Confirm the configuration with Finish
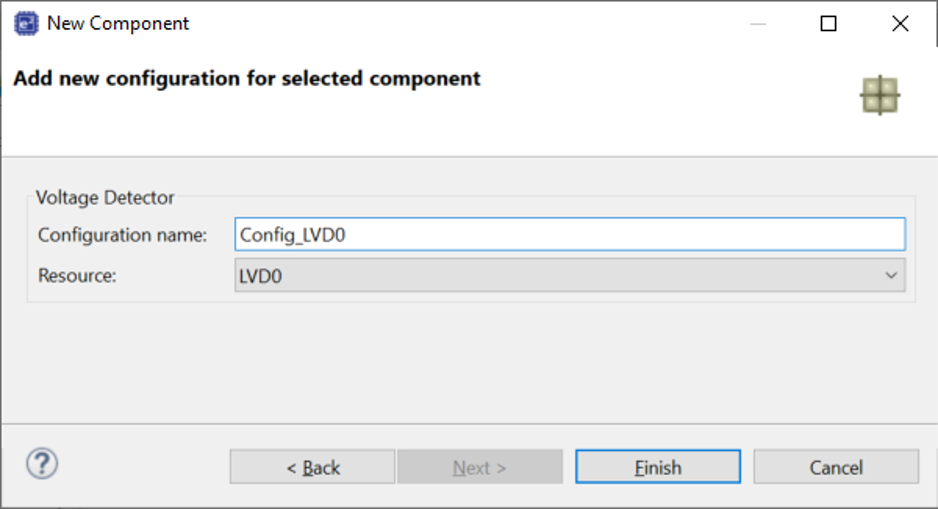The image size is (938, 509). 658,467
